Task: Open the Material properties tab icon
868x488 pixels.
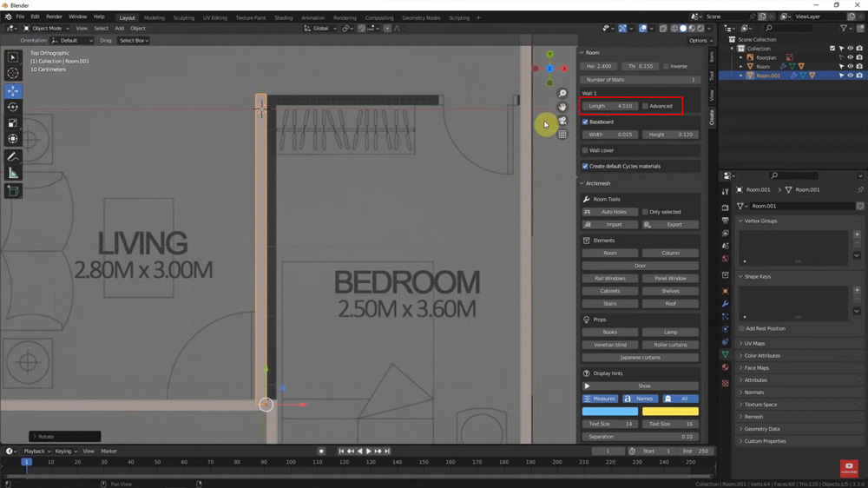Action: coord(725,367)
